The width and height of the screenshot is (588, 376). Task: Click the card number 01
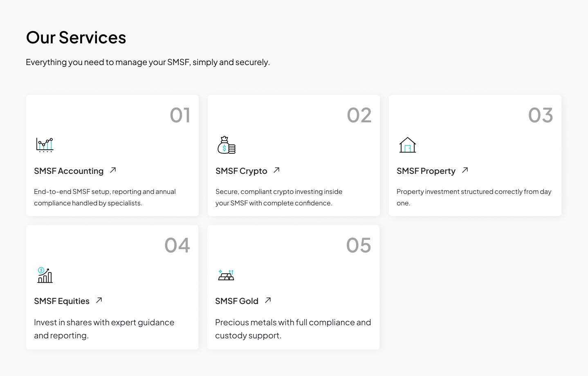(x=180, y=115)
